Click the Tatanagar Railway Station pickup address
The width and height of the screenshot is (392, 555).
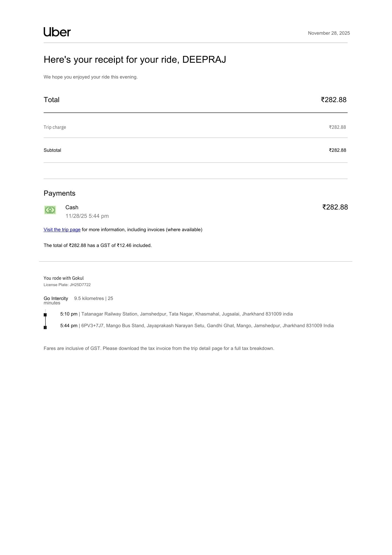click(187, 314)
